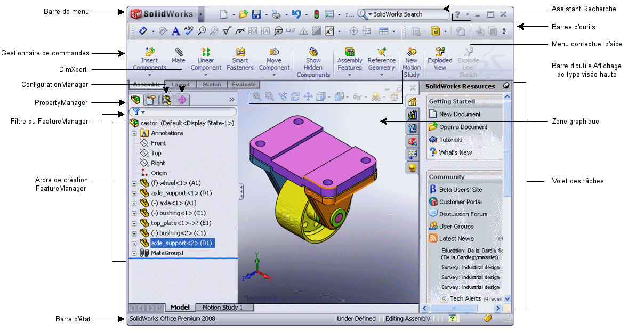Expand the axle_support<1> component node

[134, 193]
